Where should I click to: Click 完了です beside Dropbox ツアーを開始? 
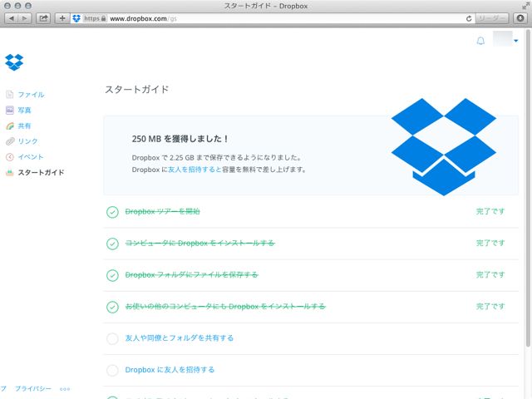[x=490, y=212]
